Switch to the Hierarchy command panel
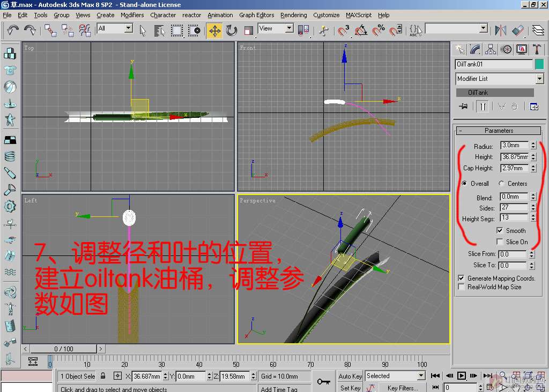Screen dimensions: 549x392 [x=490, y=49]
